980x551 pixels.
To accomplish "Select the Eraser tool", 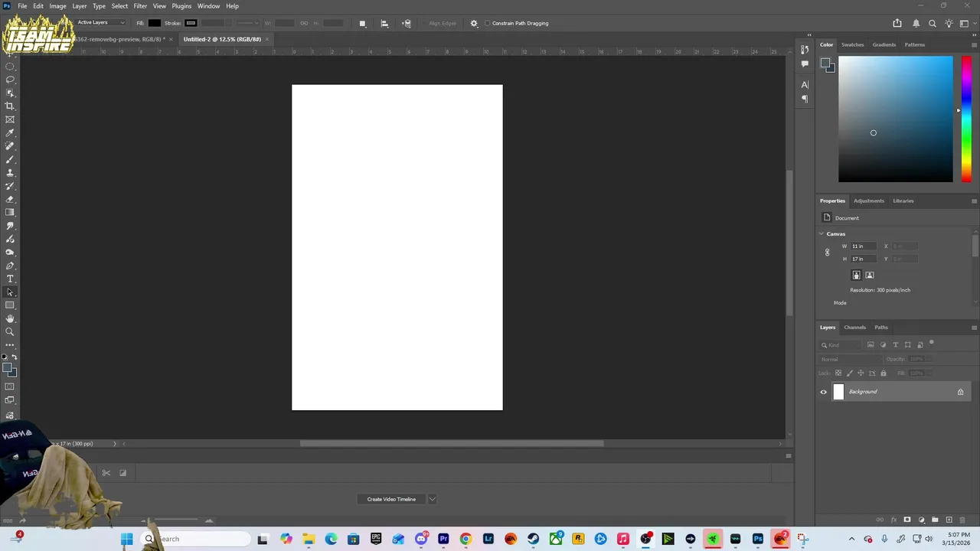I will click(x=10, y=199).
